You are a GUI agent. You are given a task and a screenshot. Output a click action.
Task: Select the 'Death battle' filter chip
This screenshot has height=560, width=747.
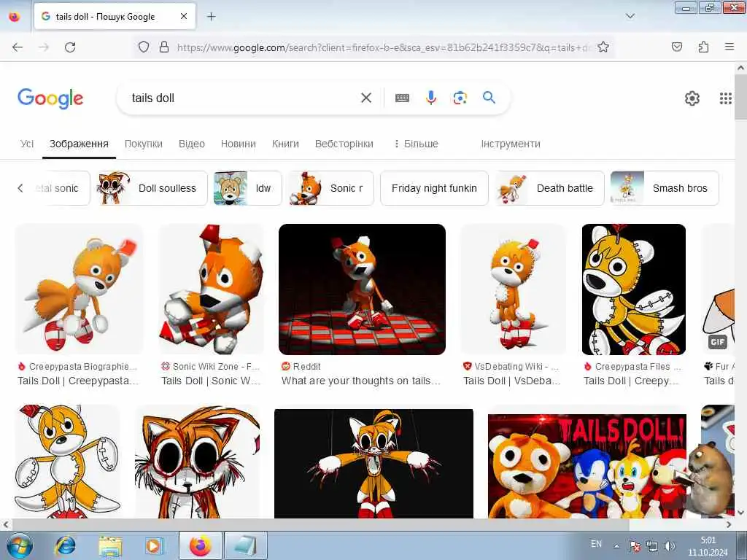[549, 188]
